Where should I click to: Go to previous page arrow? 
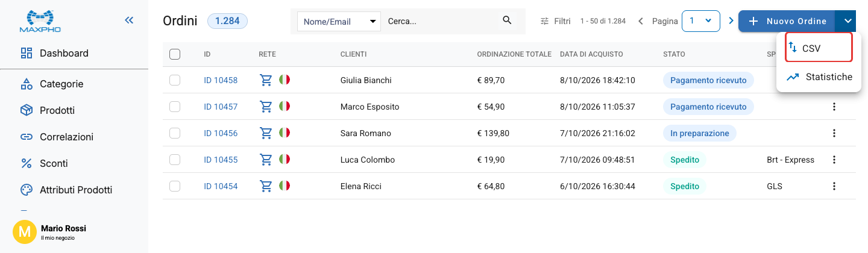(x=641, y=21)
